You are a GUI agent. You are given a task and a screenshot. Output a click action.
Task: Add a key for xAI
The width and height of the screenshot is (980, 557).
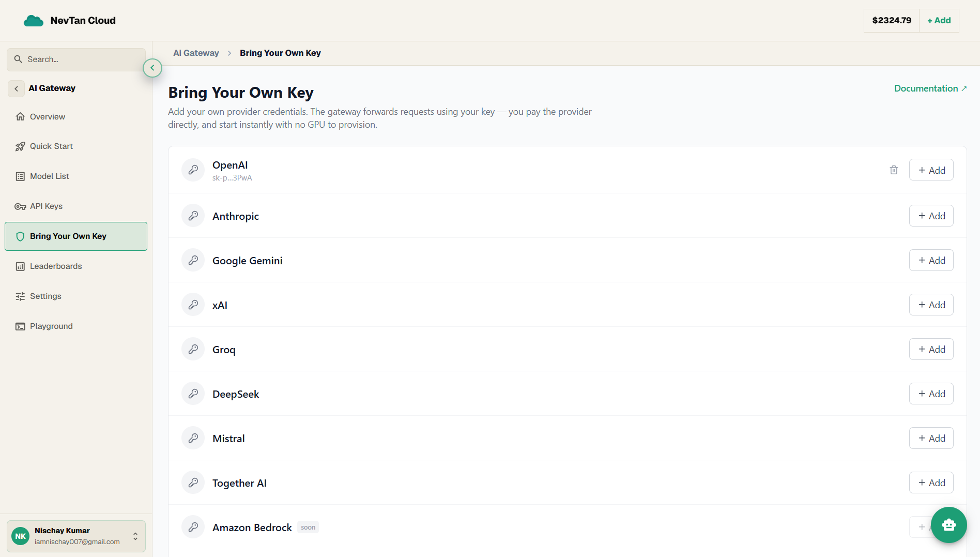(931, 305)
